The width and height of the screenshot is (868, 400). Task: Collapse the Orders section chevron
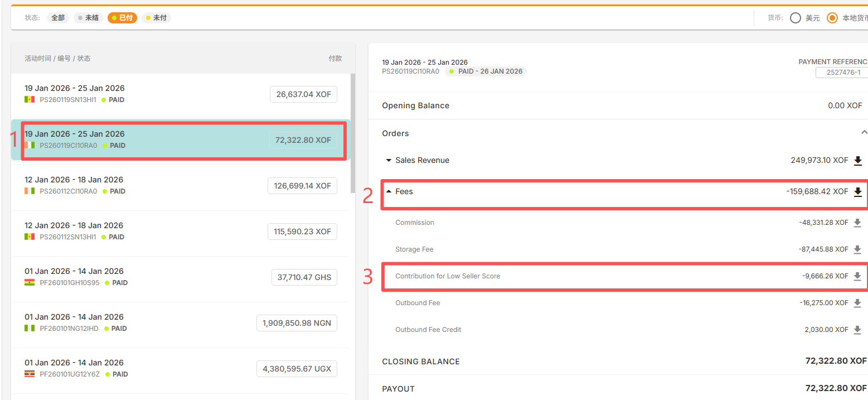(864, 133)
